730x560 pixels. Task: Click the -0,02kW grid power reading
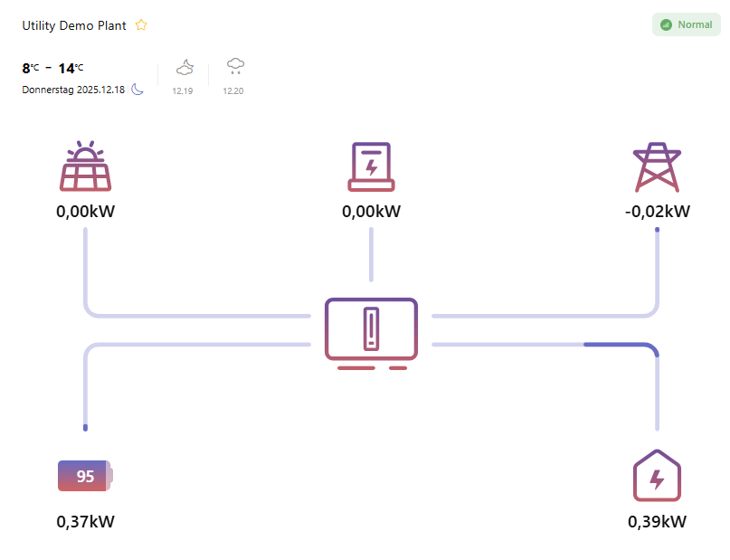(x=657, y=212)
